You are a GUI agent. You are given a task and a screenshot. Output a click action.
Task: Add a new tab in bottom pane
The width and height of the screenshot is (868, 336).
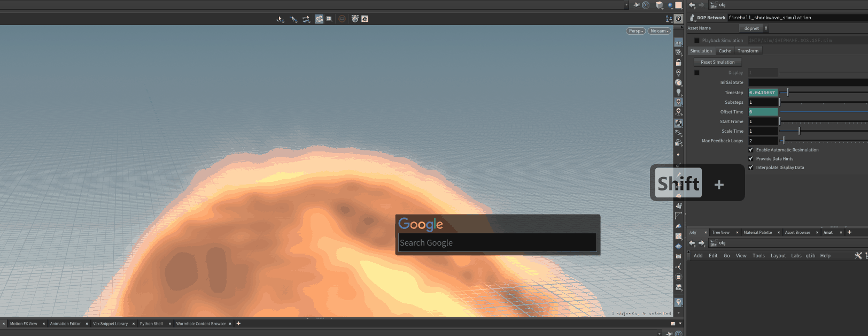tap(238, 323)
